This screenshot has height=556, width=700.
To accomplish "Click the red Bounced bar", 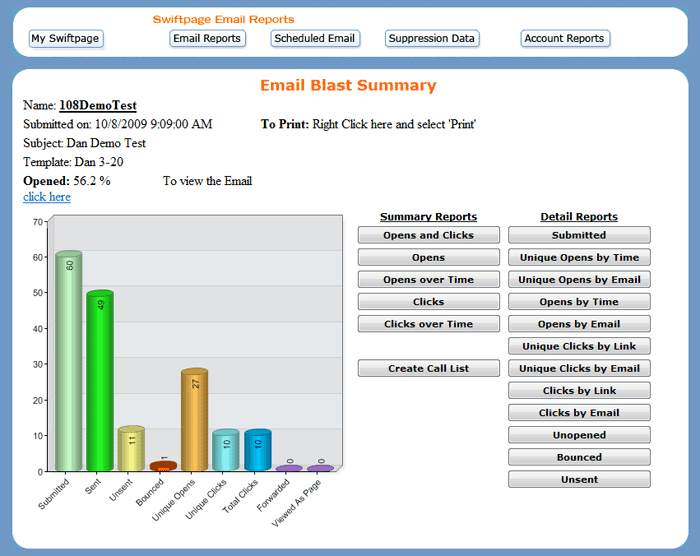I will (x=163, y=466).
